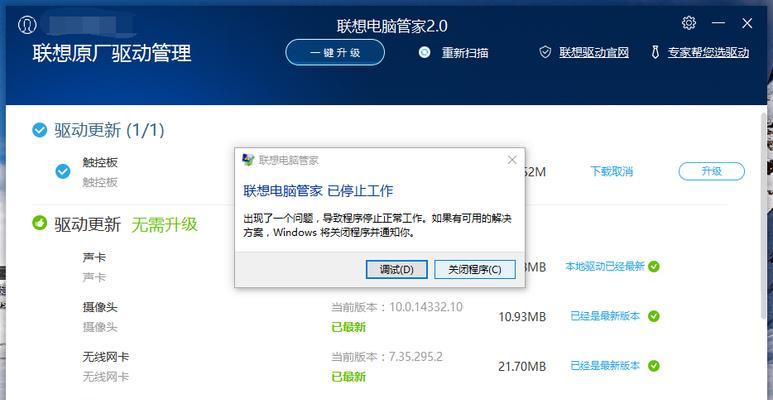The image size is (773, 400).
Task: Open settings gear icon
Action: (x=689, y=23)
